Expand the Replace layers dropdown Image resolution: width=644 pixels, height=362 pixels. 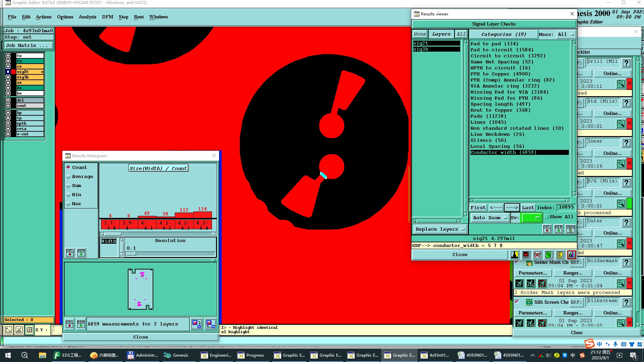pyautogui.click(x=440, y=229)
